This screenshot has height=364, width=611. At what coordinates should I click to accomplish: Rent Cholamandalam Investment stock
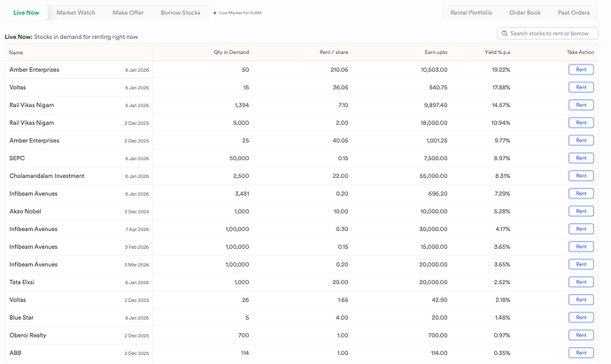(581, 175)
